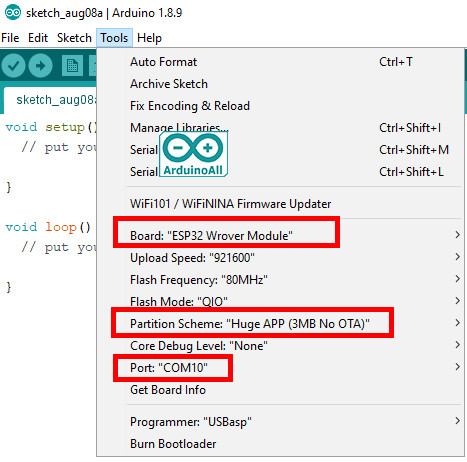Launch WiFi101 / WiFiNINA Firmware Updater
467x462 pixels.
(280, 204)
